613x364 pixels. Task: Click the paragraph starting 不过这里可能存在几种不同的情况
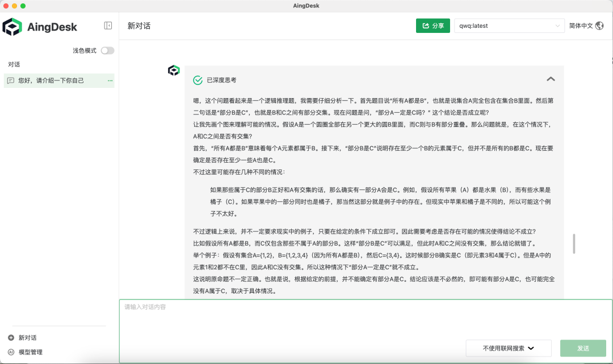click(x=240, y=172)
